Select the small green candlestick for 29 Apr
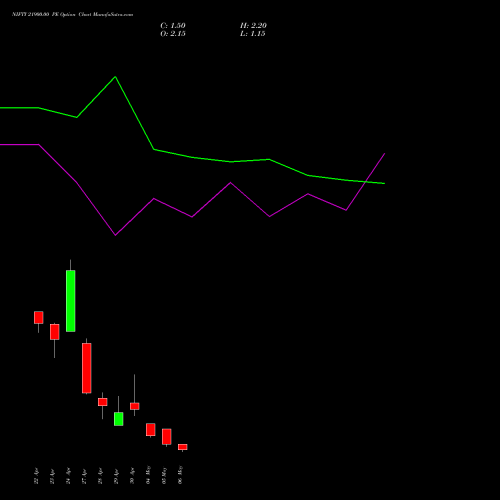The width and height of the screenshot is (500, 500). coord(119,419)
